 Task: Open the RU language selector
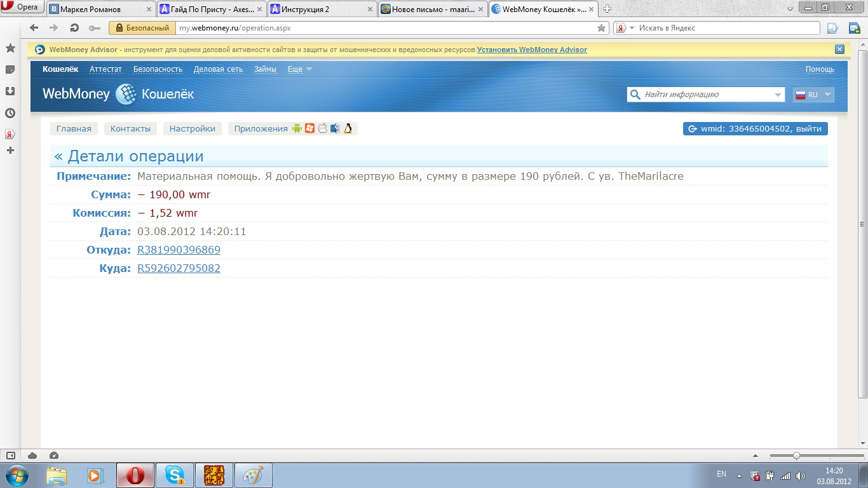coord(813,95)
